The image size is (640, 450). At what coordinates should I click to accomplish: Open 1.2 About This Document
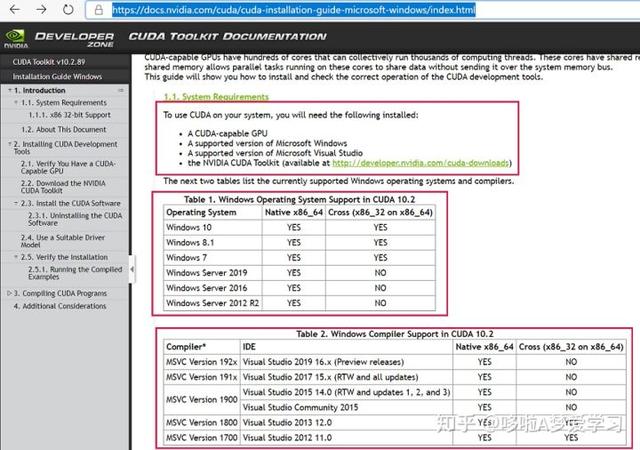pyautogui.click(x=64, y=129)
